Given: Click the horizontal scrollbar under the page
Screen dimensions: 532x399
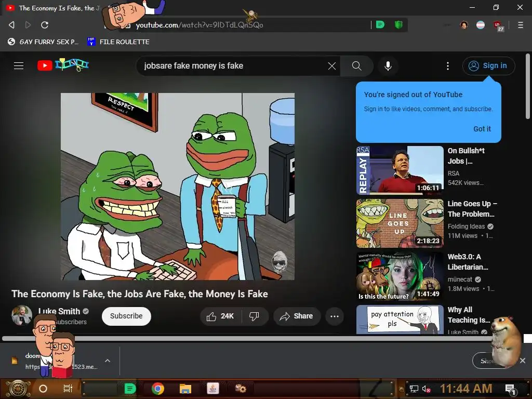Looking at the screenshot, I should click(247, 338).
